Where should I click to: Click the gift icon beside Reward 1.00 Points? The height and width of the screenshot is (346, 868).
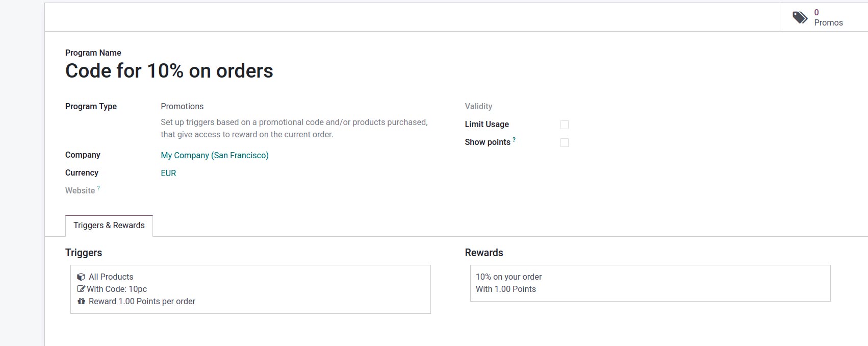point(81,301)
